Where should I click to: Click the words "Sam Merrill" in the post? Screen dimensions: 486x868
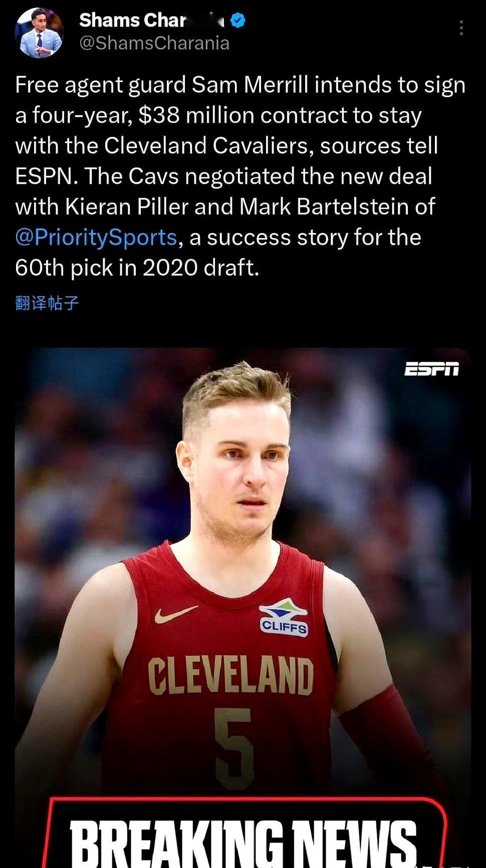(x=250, y=85)
